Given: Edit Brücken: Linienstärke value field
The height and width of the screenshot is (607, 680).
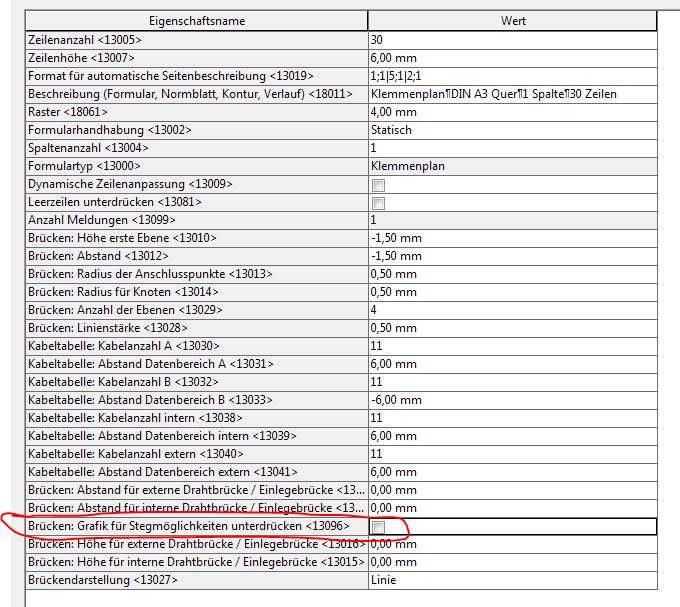Looking at the screenshot, I should [x=513, y=328].
